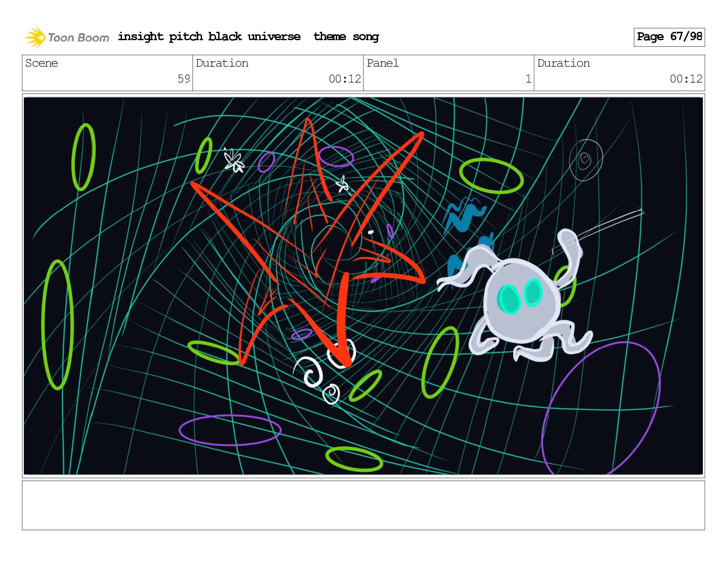Click the 'Page 67/98' page indicator
The width and height of the screenshot is (728, 563).
pos(669,37)
